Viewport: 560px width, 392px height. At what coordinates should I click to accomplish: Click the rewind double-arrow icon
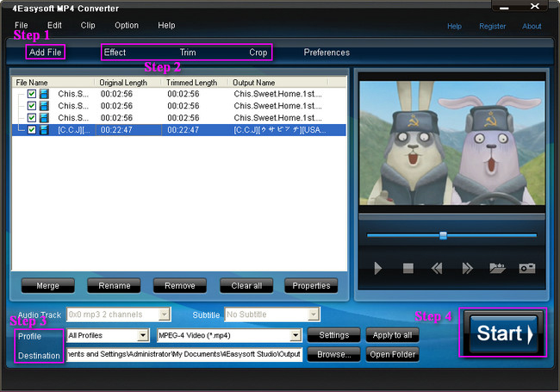tap(437, 268)
